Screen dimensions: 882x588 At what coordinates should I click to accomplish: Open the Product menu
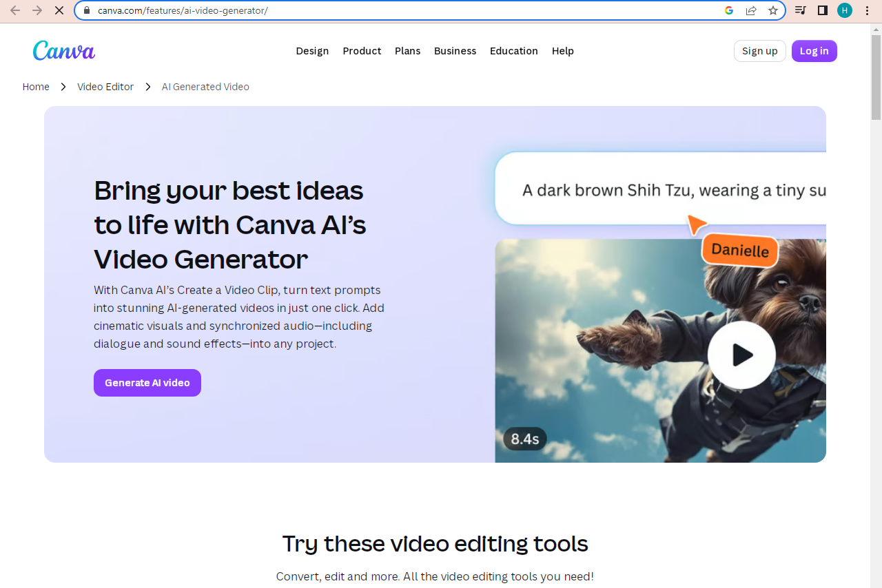click(362, 51)
